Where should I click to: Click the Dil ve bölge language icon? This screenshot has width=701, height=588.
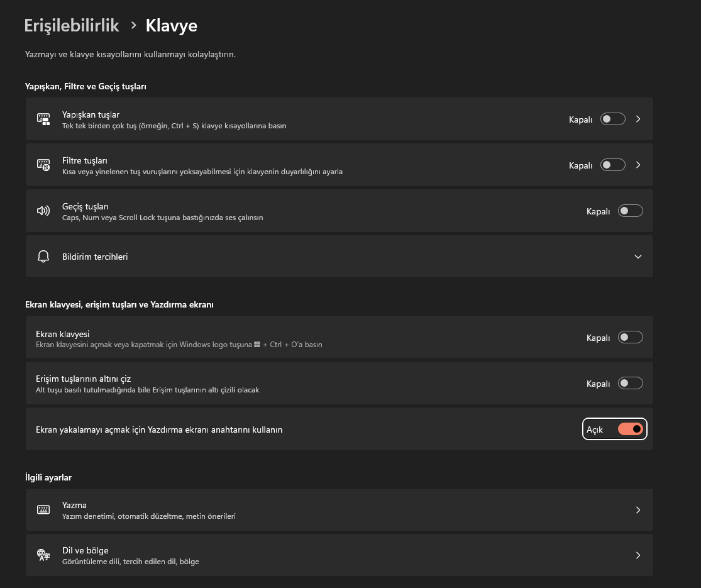43,555
